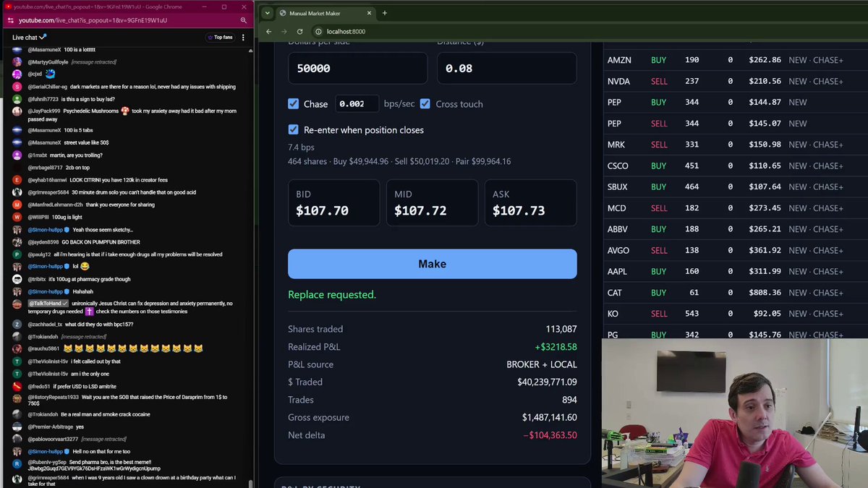Click the avatar of @SerialChiller-eg
Image resolution: width=868 pixels, height=488 pixels.
[x=17, y=87]
